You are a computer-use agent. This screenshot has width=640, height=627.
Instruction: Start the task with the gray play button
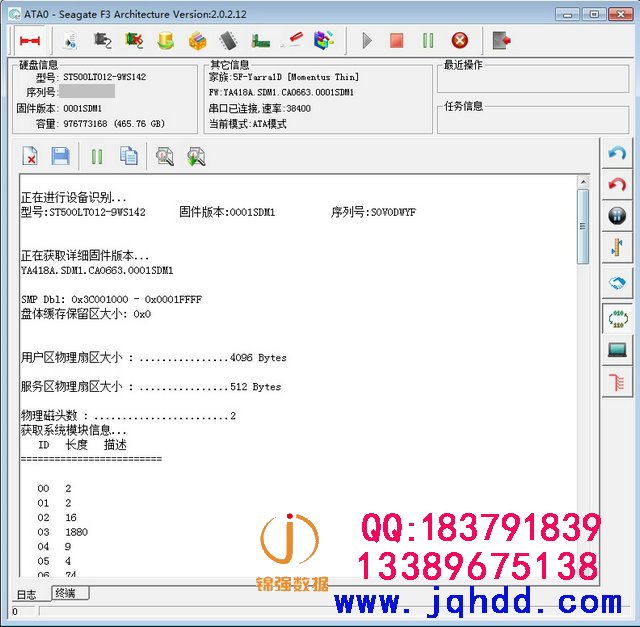(x=367, y=40)
